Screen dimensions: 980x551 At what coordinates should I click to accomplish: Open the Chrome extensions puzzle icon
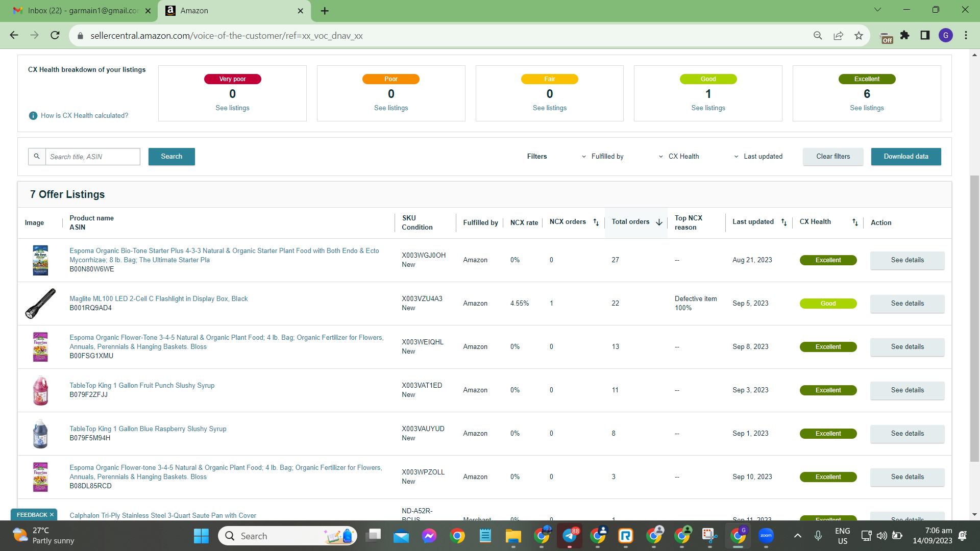click(905, 35)
